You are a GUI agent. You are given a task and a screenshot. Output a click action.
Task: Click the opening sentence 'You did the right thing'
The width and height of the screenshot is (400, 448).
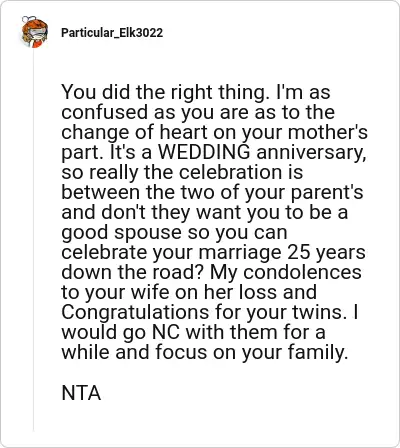click(x=165, y=92)
